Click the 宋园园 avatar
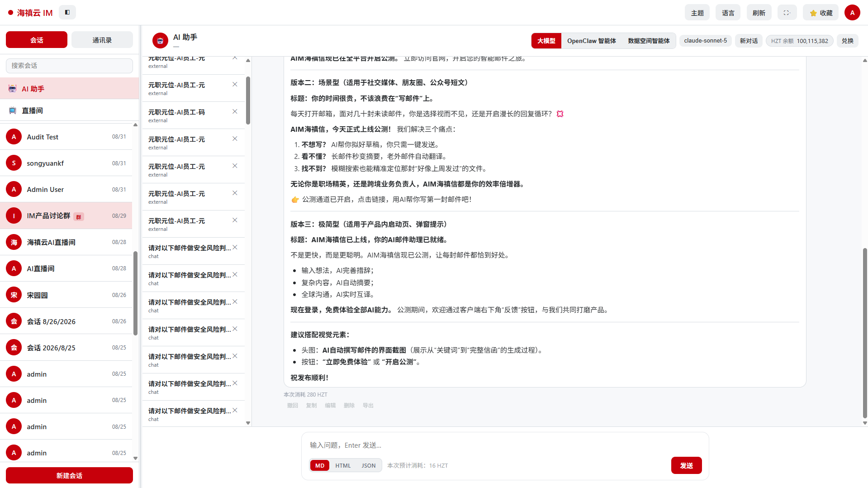Image resolution: width=868 pixels, height=488 pixels. 14,295
